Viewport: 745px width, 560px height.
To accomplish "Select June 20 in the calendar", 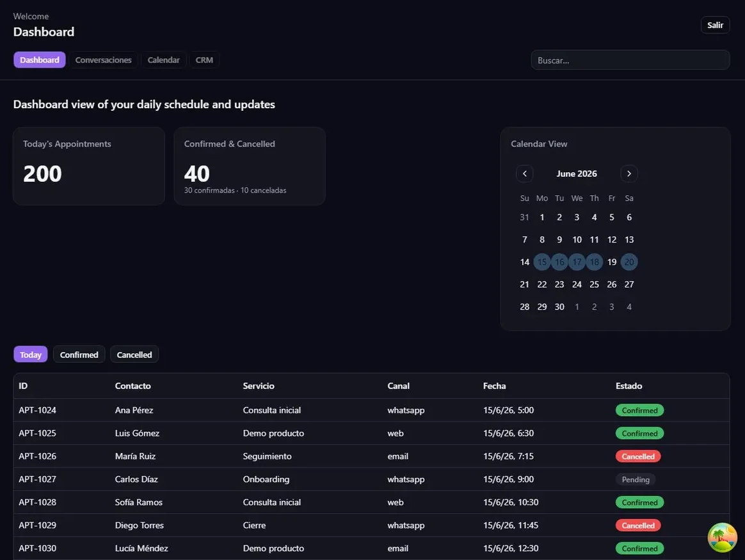I will point(629,262).
